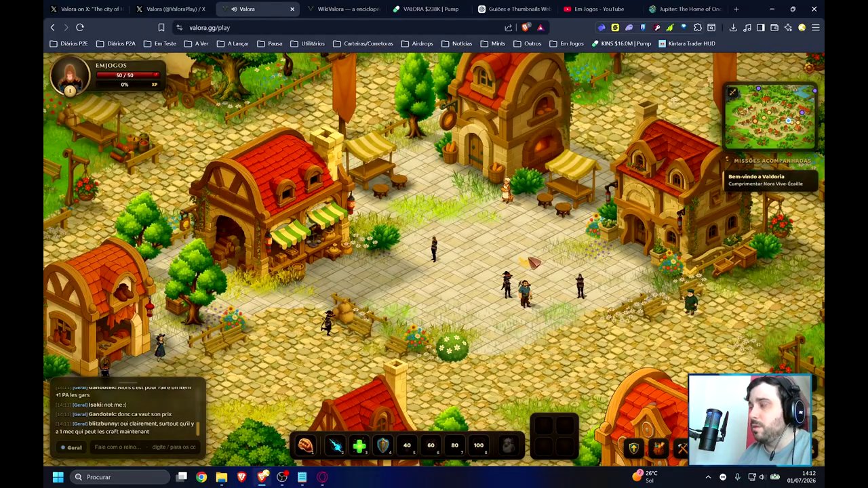
Task: Select hotbar slot labeled 60
Action: pyautogui.click(x=431, y=445)
